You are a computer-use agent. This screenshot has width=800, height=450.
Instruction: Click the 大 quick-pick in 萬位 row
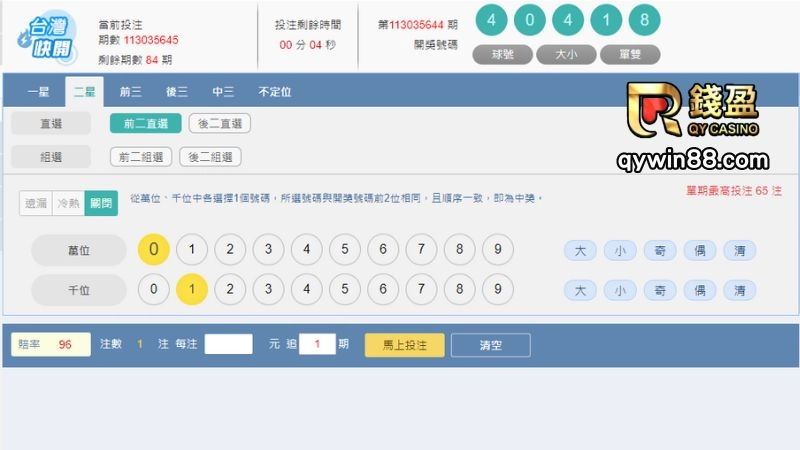(x=580, y=251)
